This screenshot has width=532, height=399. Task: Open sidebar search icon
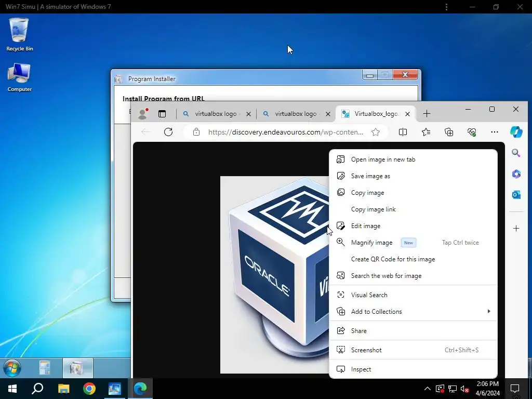[516, 153]
